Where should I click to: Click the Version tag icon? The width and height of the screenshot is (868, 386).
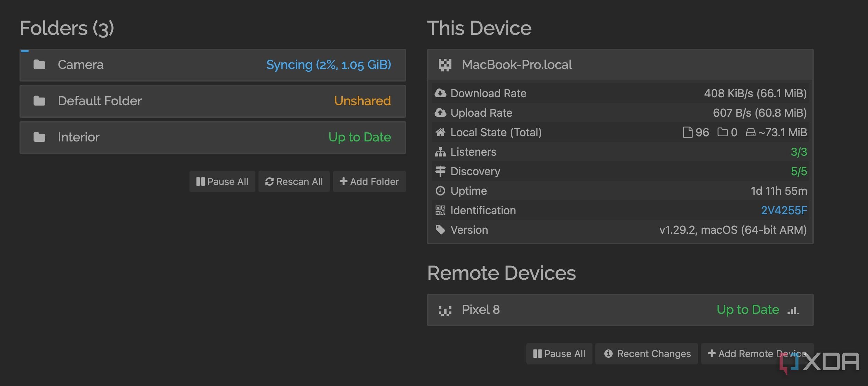click(440, 230)
